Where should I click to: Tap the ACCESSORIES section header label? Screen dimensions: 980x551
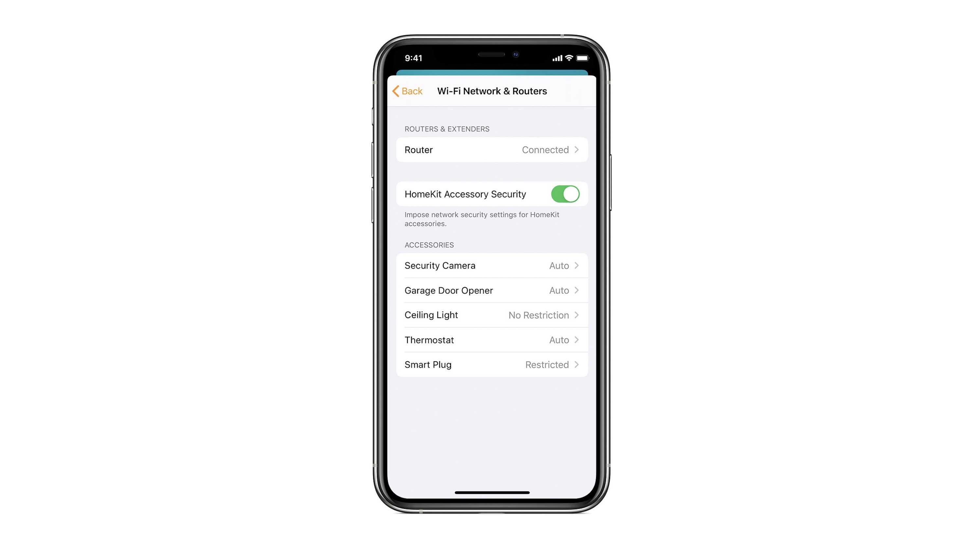(x=429, y=244)
